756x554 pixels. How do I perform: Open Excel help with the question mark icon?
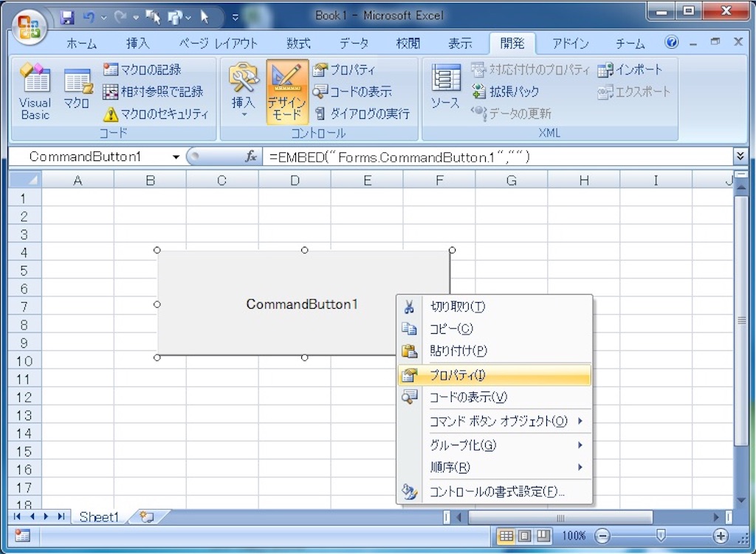(671, 42)
